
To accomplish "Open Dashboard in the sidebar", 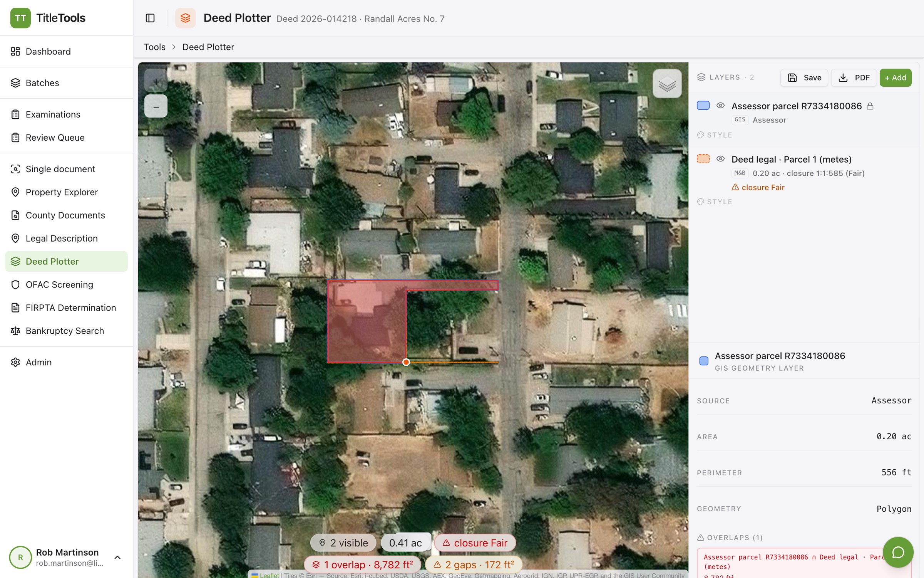I will (66, 52).
